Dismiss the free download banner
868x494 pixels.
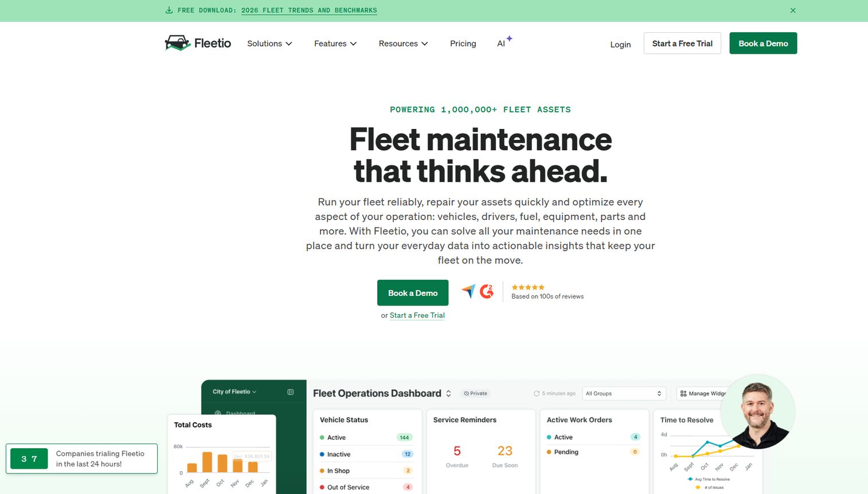coord(793,10)
